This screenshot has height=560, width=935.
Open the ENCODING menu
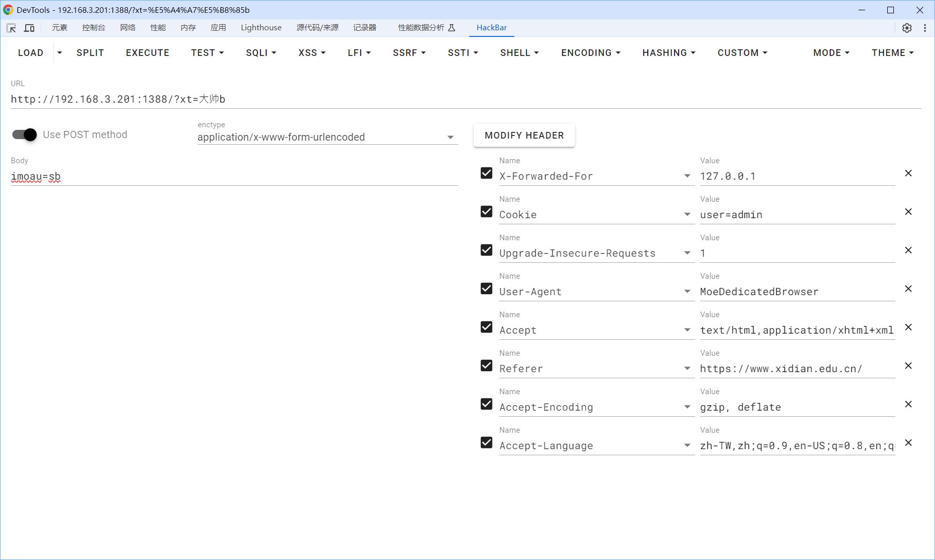(591, 53)
